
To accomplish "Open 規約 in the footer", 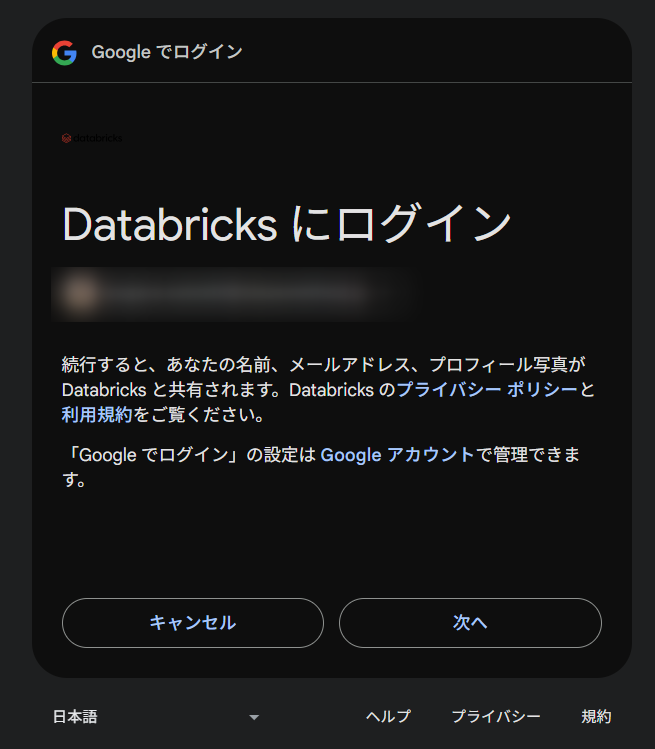I will [596, 717].
